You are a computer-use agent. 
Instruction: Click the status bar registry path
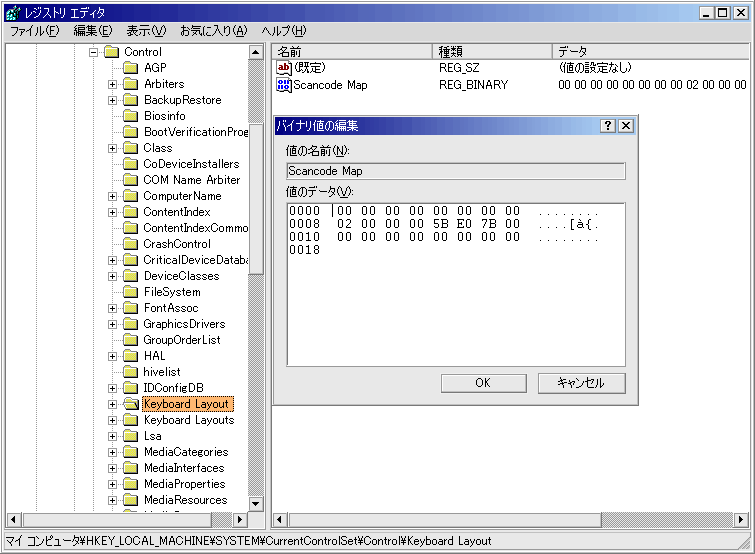pos(248,541)
